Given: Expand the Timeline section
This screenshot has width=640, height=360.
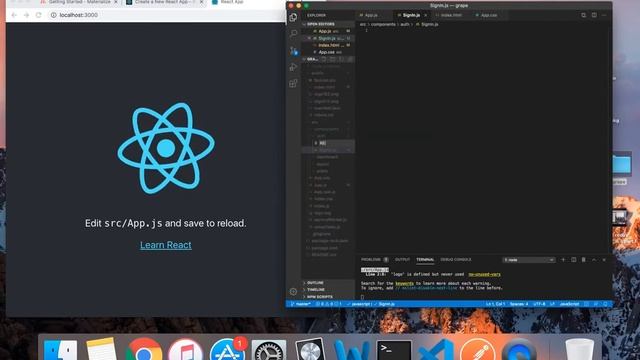Looking at the screenshot, I should (x=328, y=289).
